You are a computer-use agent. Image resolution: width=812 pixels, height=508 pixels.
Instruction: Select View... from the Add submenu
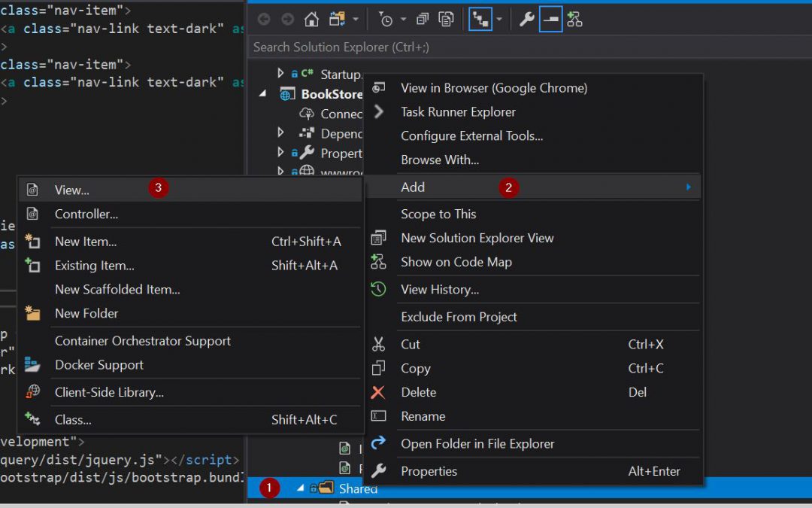tap(71, 190)
